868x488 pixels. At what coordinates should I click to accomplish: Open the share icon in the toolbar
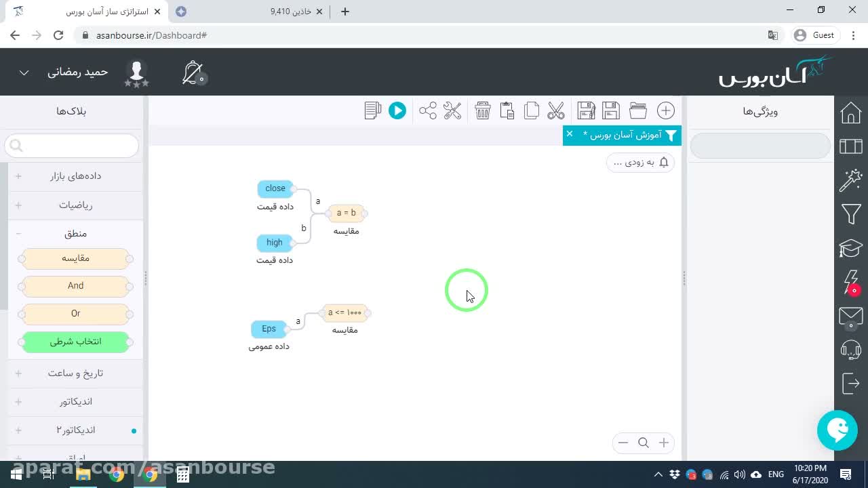coord(428,110)
